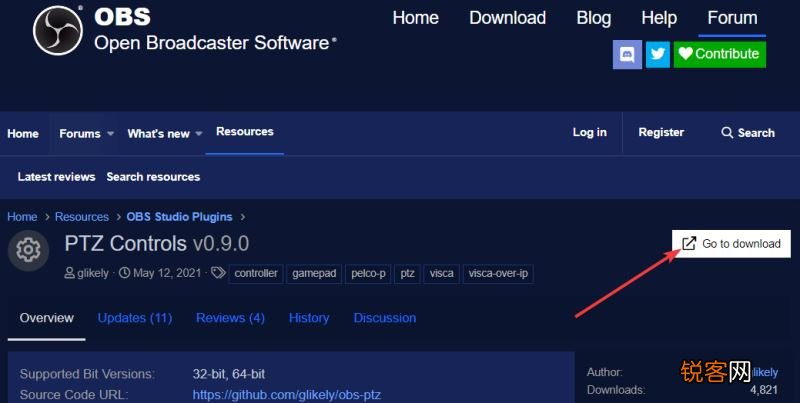800x403 pixels.
Task: Click the 32-bit, 64-bit value text
Action: [229, 374]
